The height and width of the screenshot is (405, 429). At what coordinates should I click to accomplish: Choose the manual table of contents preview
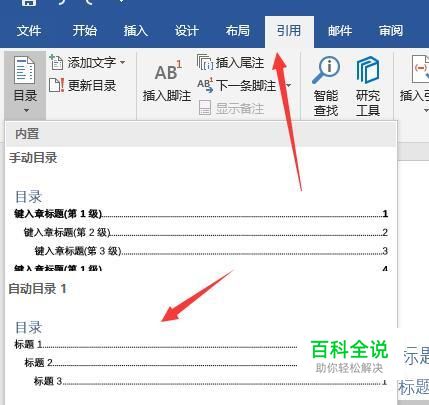pyautogui.click(x=201, y=230)
